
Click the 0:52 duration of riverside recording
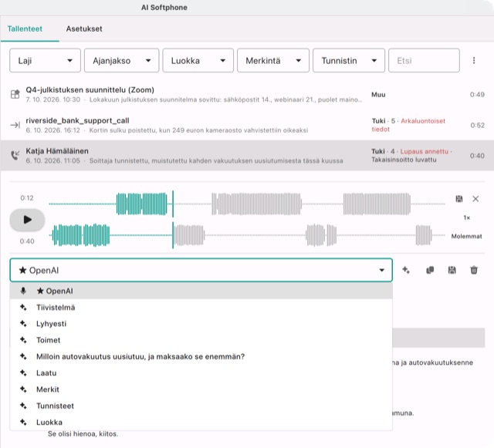[477, 125]
